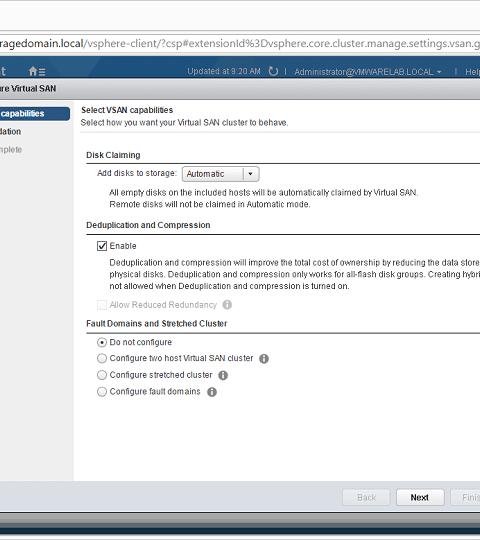Image resolution: width=480 pixels, height=540 pixels.
Task: Click the Back button
Action: pyautogui.click(x=366, y=497)
